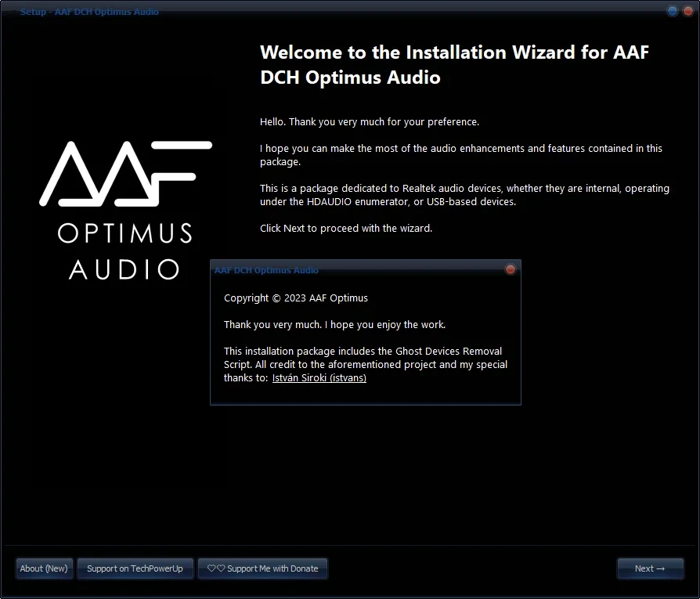Click the paragraph about Realtek audio devices
This screenshot has height=599, width=700.
[464, 195]
